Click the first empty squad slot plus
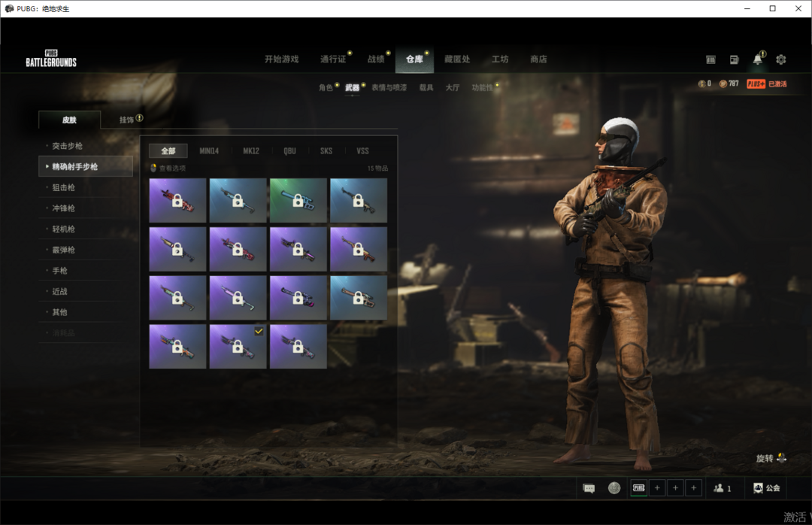The width and height of the screenshot is (812, 525). (657, 488)
